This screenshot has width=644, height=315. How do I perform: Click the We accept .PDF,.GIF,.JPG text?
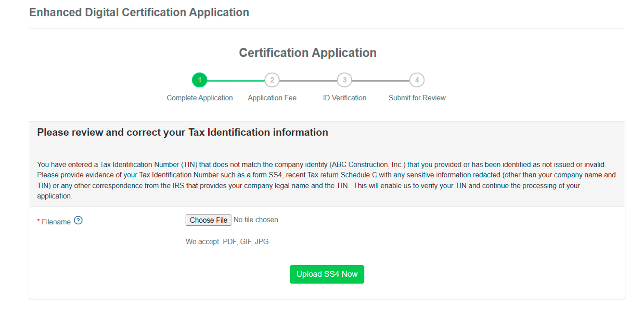(228, 241)
